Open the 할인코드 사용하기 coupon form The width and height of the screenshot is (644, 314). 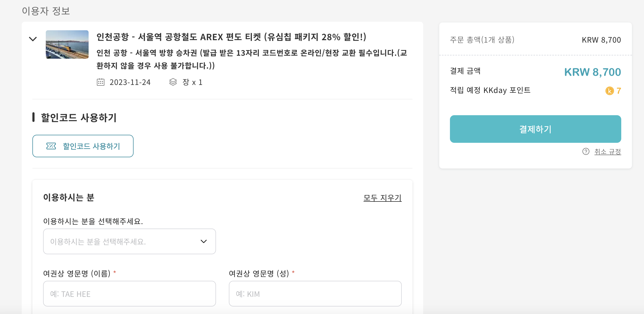pos(83,146)
